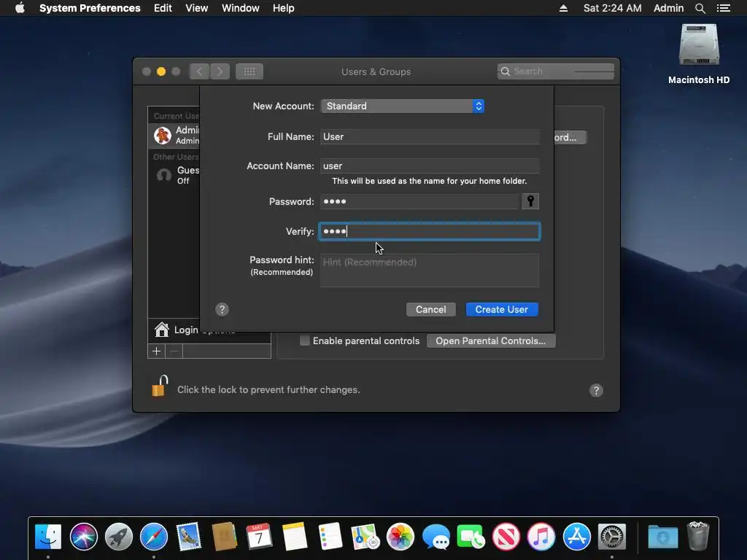Viewport: 747px width, 560px height.
Task: Show all preferences grid button
Action: (249, 71)
